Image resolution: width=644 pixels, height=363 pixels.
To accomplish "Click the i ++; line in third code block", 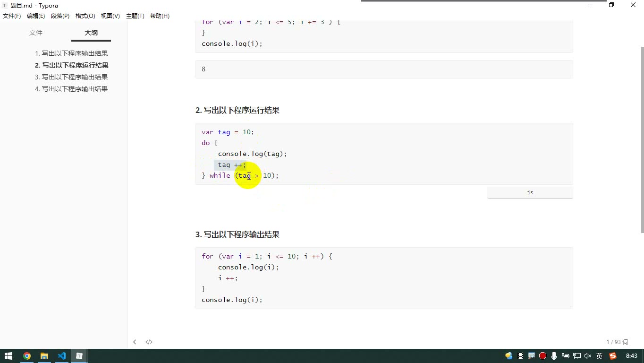I will 228,278.
